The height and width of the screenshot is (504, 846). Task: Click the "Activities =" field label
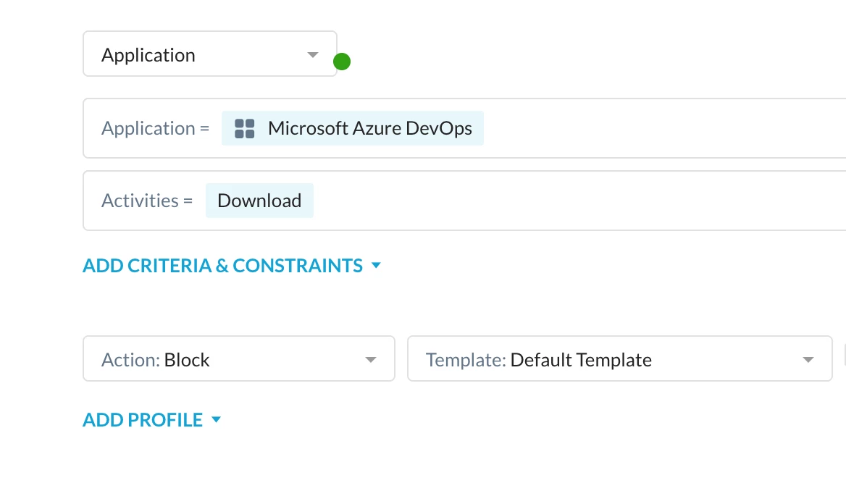point(147,201)
